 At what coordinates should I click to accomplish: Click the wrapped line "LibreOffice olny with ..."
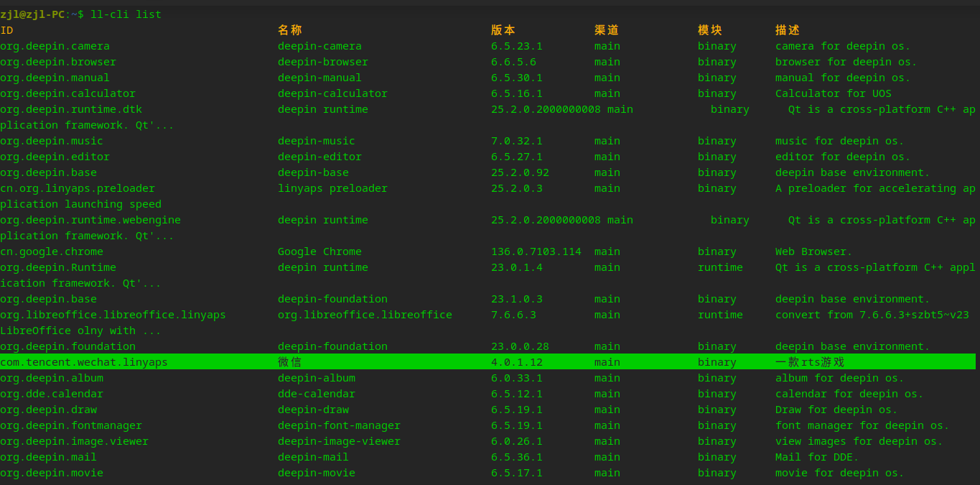80,331
